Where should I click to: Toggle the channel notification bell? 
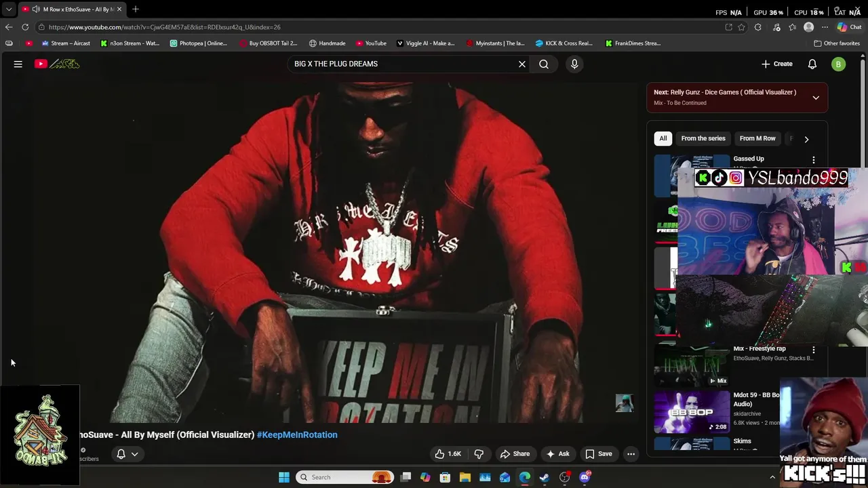click(x=121, y=454)
